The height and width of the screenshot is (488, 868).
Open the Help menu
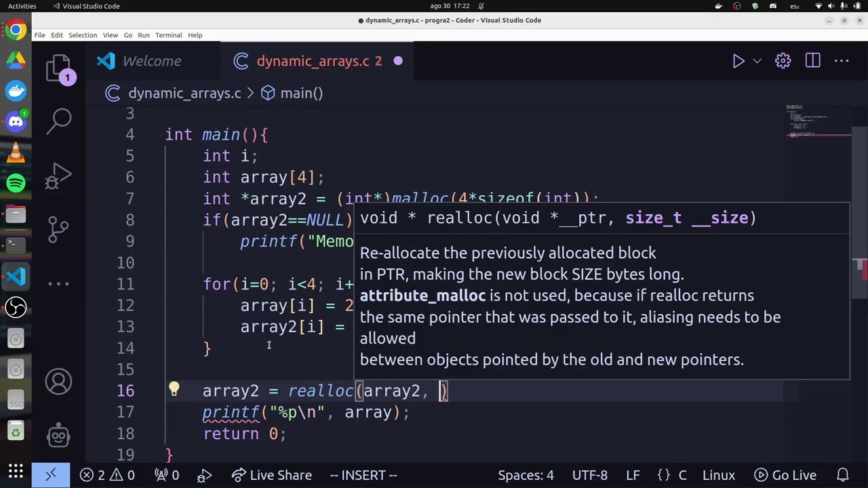coord(195,35)
